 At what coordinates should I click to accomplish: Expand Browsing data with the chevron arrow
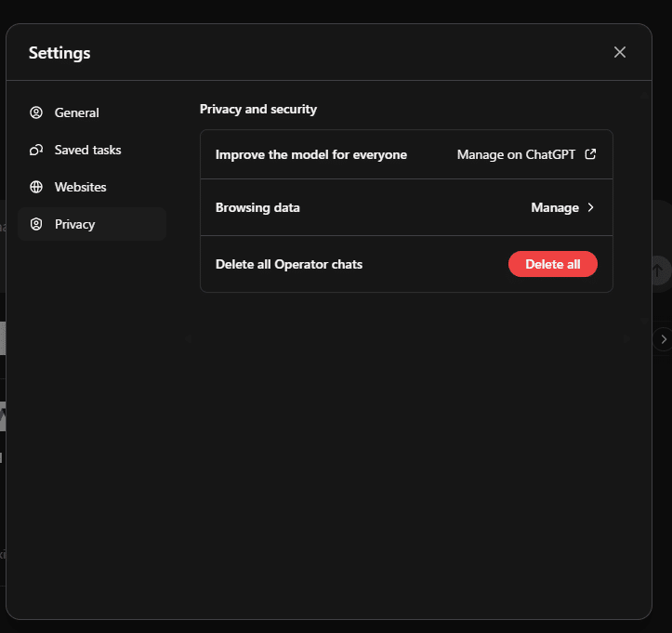(x=590, y=207)
